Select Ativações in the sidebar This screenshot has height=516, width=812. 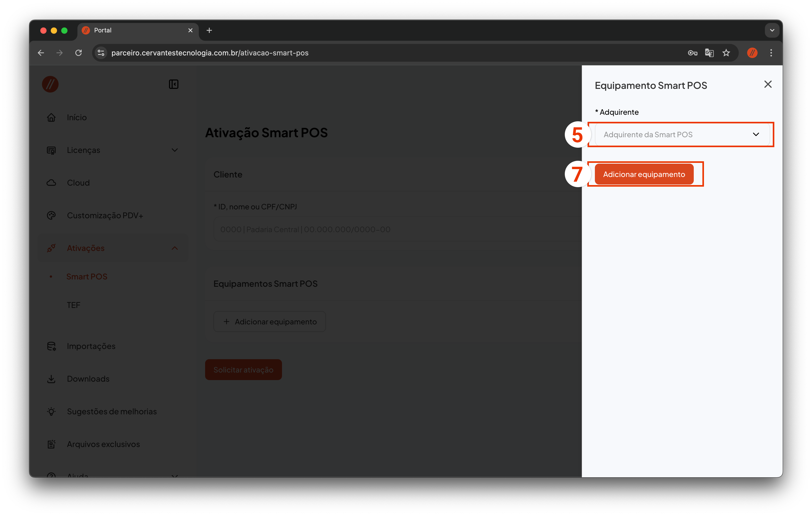tap(86, 248)
